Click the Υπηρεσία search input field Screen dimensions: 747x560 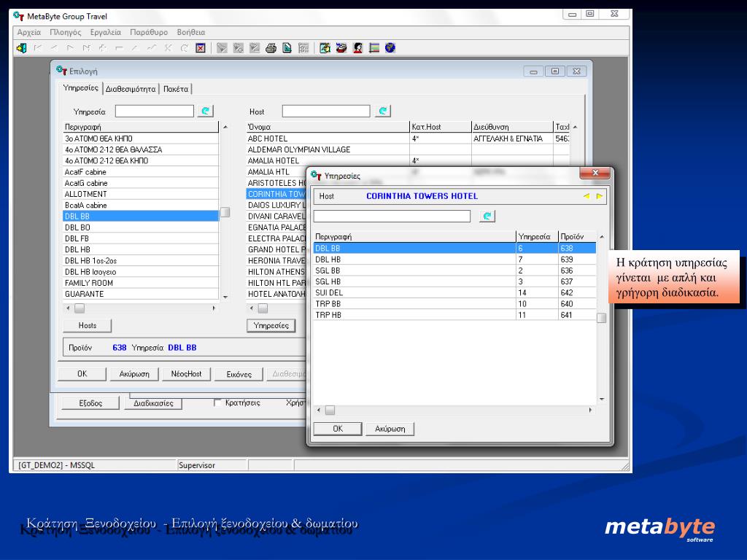[x=155, y=111]
